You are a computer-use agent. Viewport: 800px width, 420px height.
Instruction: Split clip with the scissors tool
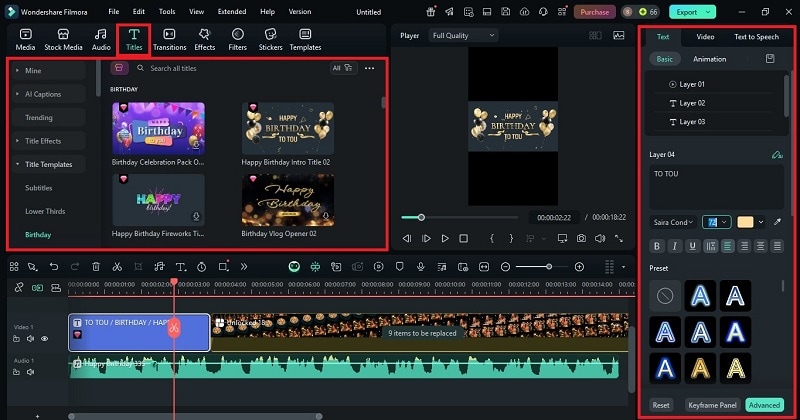(x=117, y=266)
